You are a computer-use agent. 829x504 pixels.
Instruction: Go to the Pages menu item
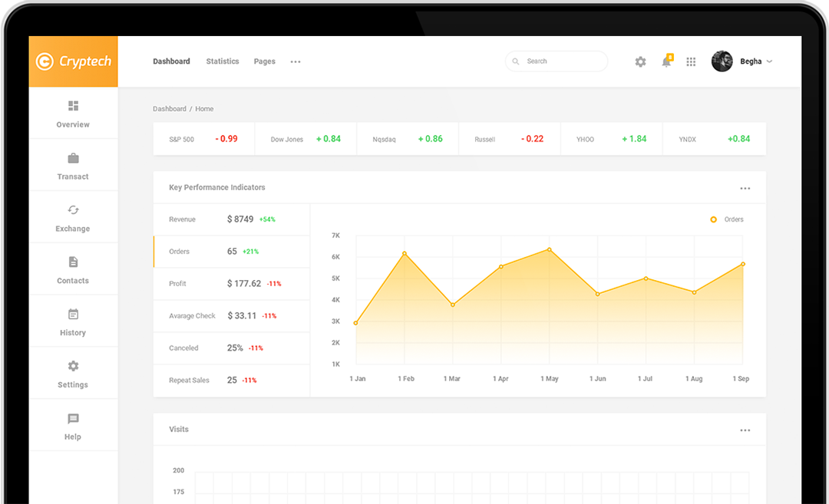(264, 61)
